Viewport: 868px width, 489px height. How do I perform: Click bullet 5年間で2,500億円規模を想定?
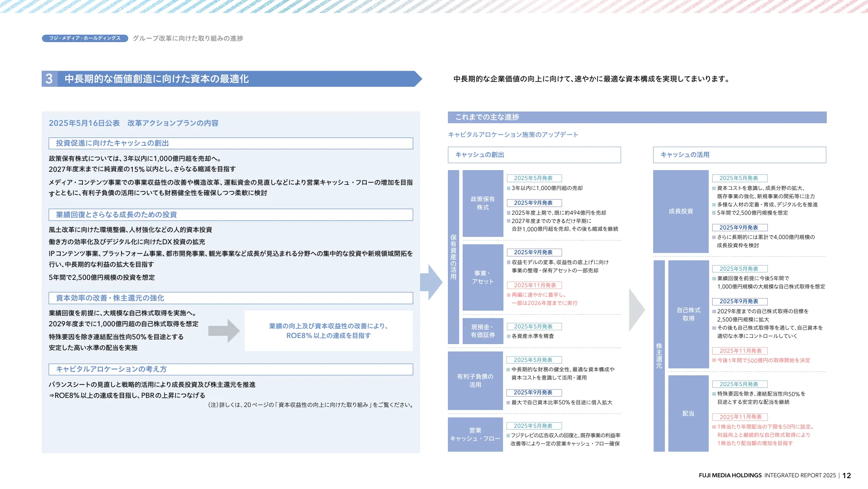(750, 213)
